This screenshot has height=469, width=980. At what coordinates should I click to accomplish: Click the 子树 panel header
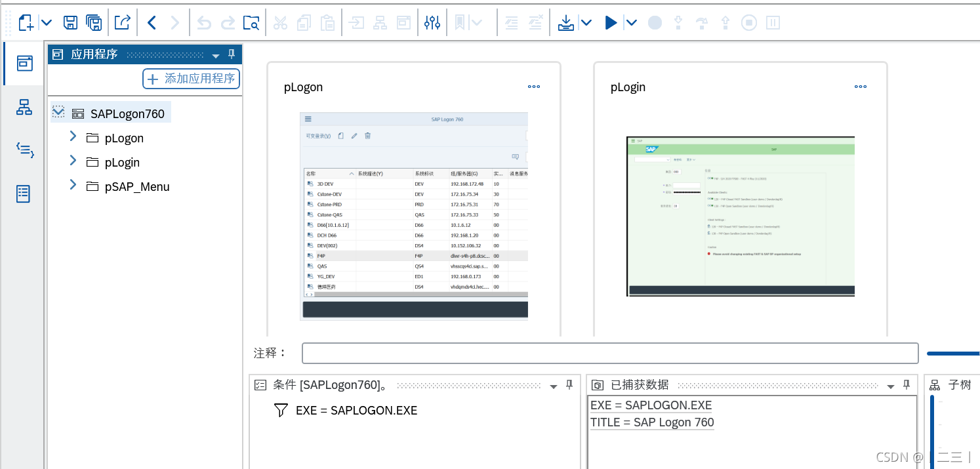[x=952, y=385]
